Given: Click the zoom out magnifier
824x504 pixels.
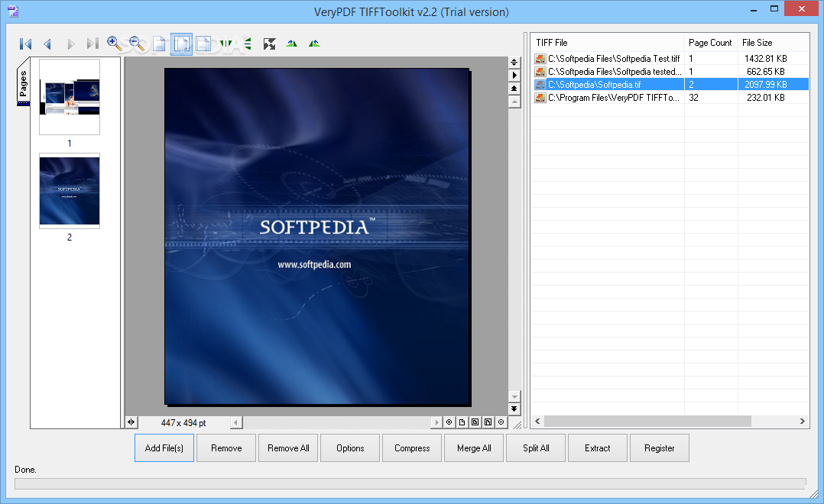Looking at the screenshot, I should pos(137,44).
